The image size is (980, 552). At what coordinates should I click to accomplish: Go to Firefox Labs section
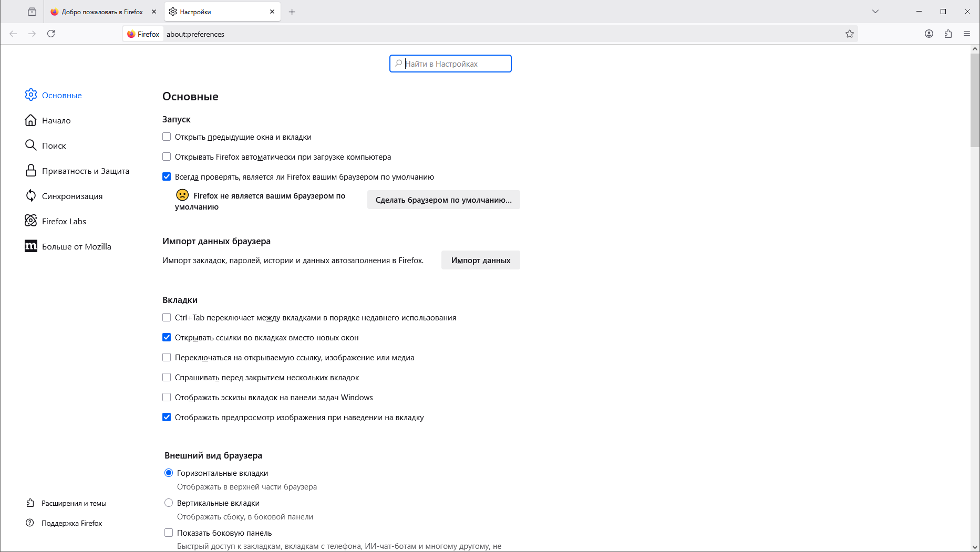[64, 221]
